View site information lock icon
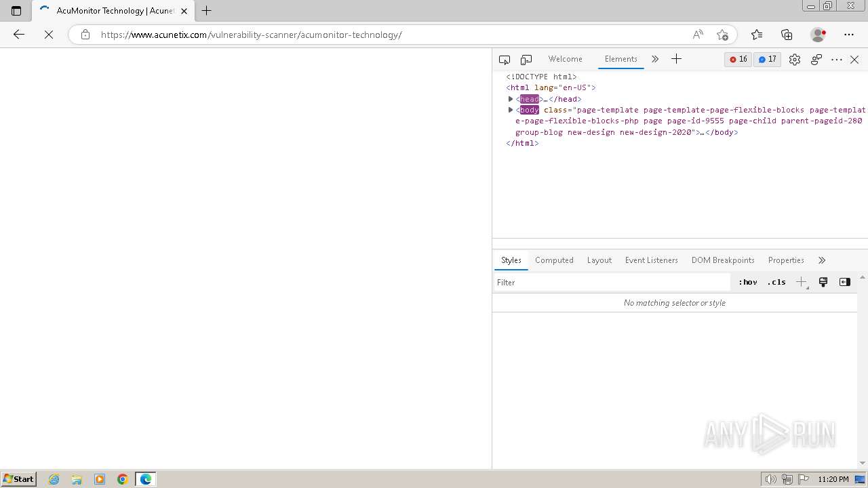The width and height of the screenshot is (868, 488). point(85,35)
